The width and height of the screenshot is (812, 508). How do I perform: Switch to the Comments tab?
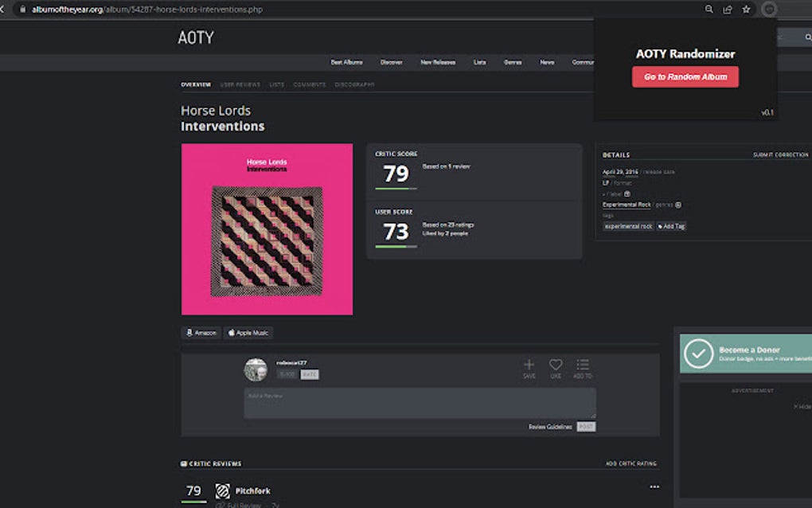tap(310, 84)
